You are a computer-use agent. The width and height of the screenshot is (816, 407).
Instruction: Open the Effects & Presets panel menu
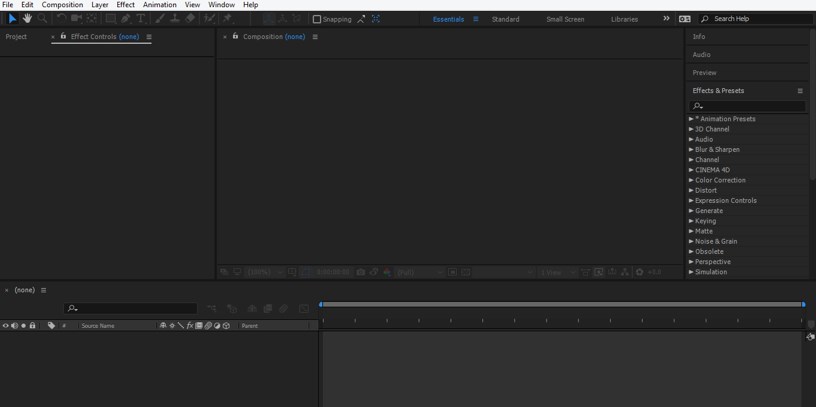pos(800,91)
